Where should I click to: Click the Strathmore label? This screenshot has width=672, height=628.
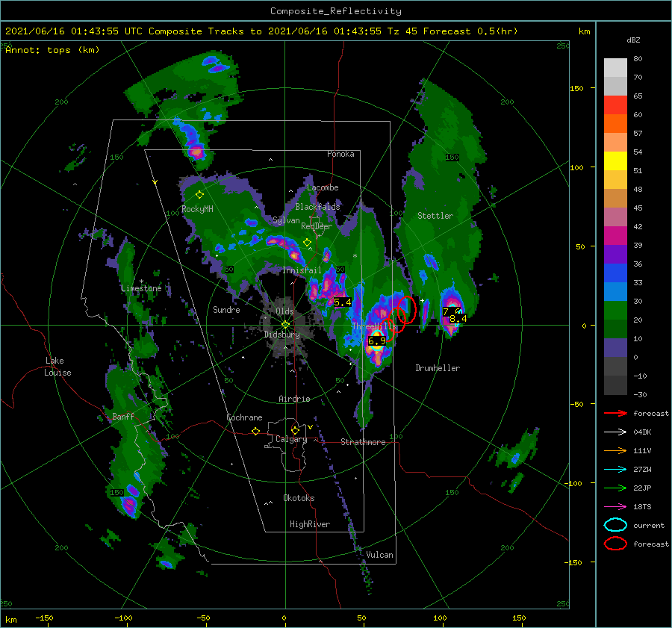click(x=363, y=442)
